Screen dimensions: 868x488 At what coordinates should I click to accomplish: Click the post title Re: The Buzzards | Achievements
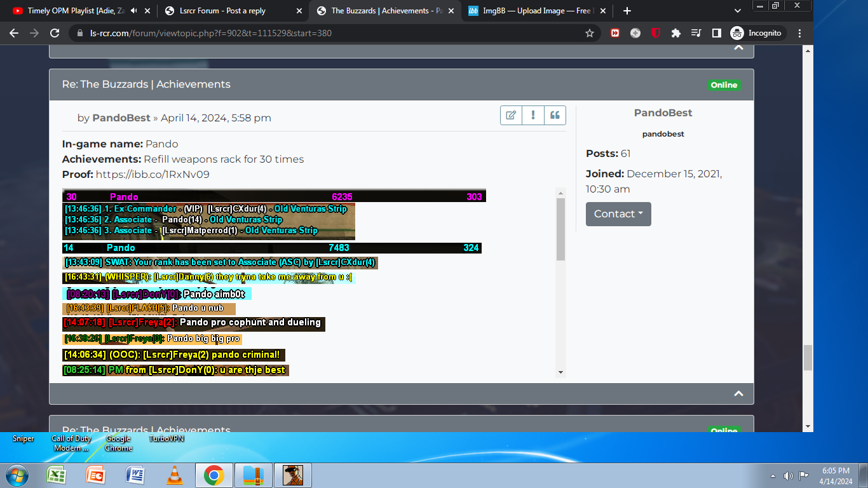(146, 85)
